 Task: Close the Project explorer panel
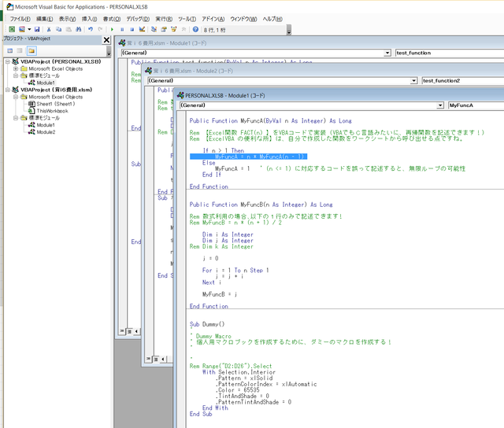point(106,40)
